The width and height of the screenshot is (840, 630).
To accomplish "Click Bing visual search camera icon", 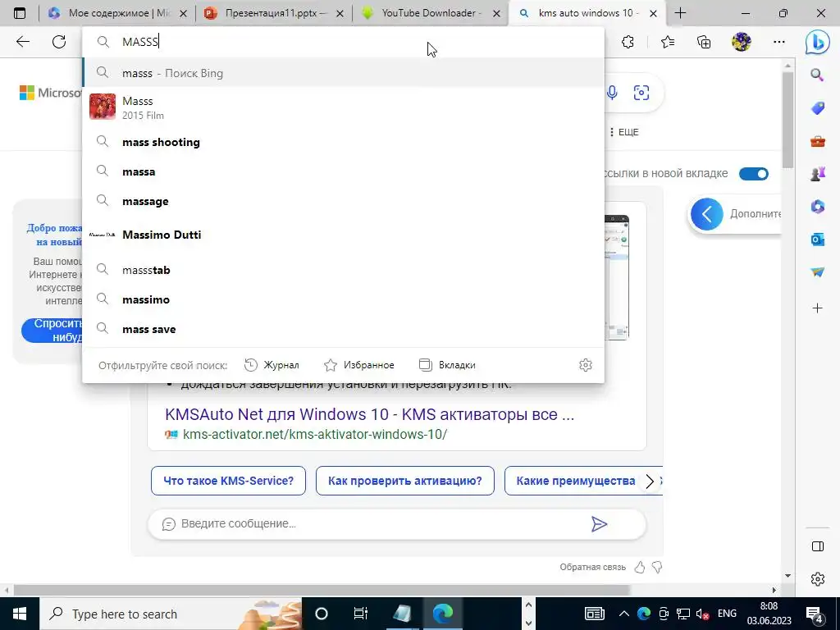I will (641, 93).
